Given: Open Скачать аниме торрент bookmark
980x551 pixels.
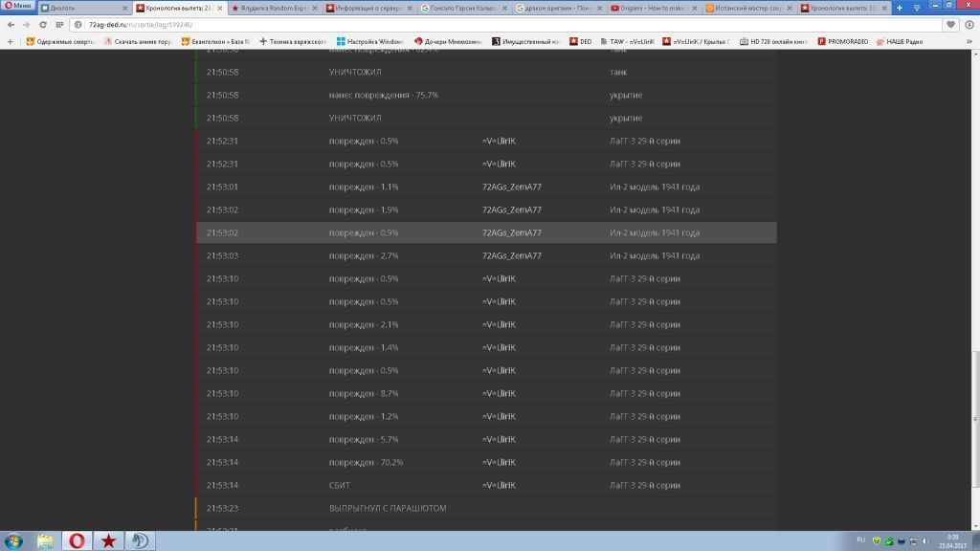Looking at the screenshot, I should (138, 41).
